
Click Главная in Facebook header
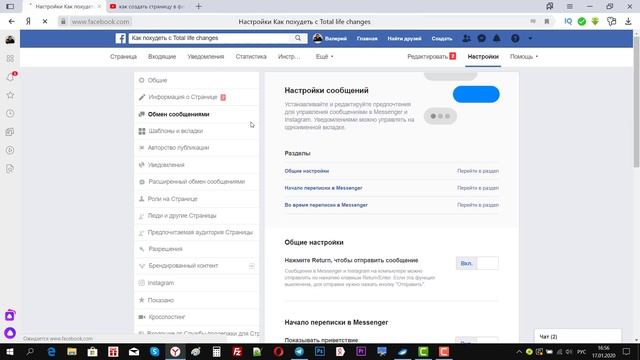coord(367,38)
